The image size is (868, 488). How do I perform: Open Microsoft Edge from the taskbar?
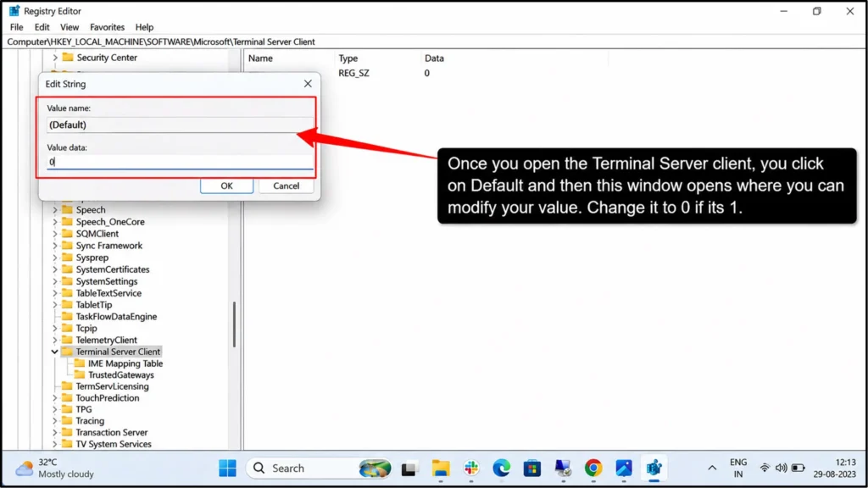pos(502,468)
